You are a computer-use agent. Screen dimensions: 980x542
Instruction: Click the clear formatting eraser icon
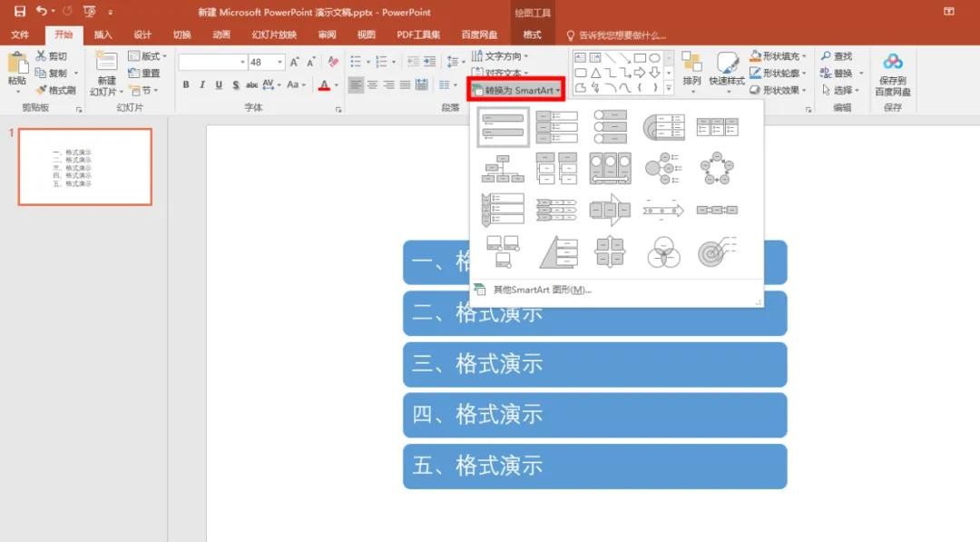[x=333, y=62]
